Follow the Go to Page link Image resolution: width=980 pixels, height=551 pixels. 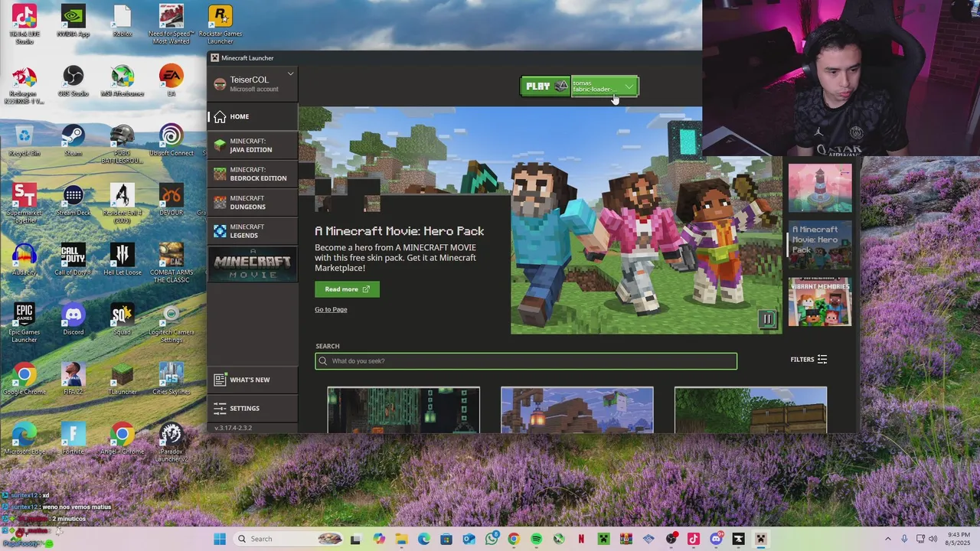331,309
